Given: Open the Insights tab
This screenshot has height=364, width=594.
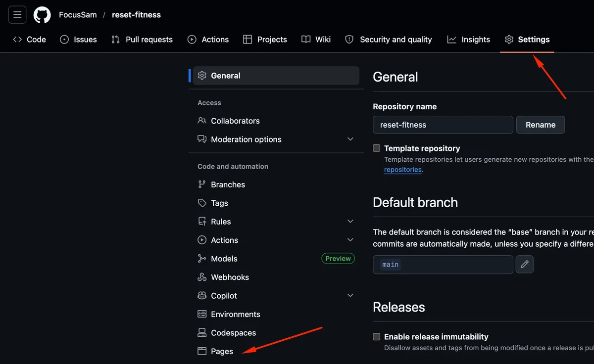Looking at the screenshot, I should tap(468, 40).
